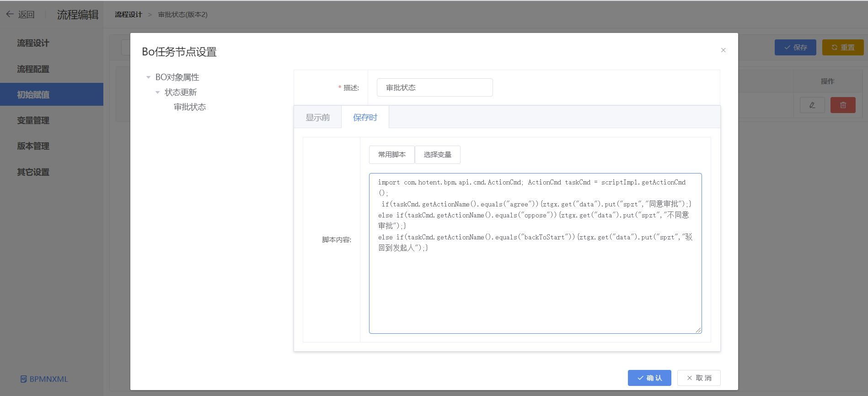Click the 描述 input field
This screenshot has height=396, width=868.
click(434, 87)
